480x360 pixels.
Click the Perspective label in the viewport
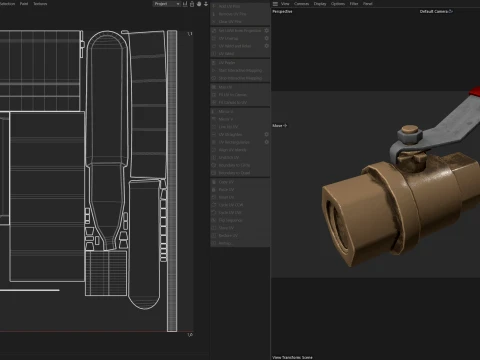click(282, 11)
